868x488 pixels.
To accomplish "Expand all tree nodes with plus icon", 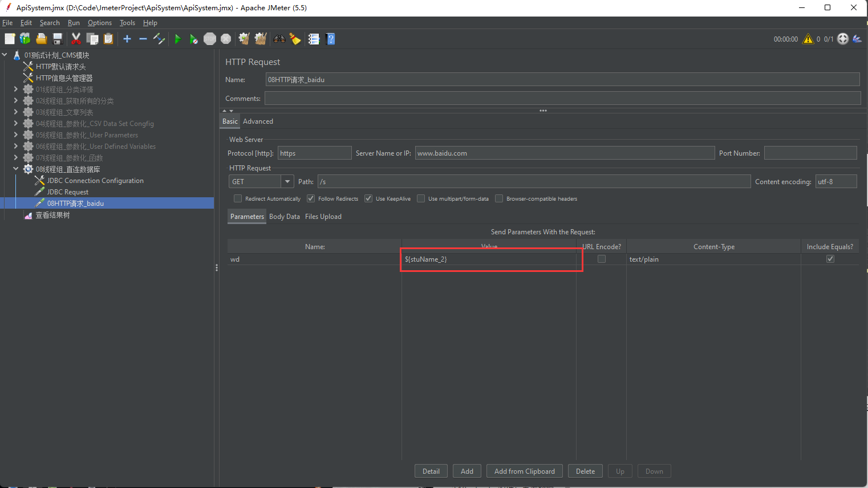I will click(x=127, y=39).
